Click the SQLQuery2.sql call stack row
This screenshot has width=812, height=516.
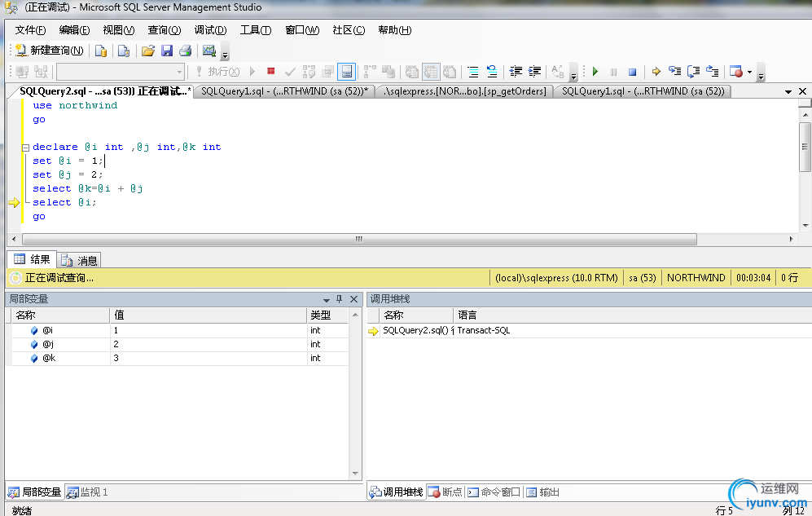tap(590, 330)
